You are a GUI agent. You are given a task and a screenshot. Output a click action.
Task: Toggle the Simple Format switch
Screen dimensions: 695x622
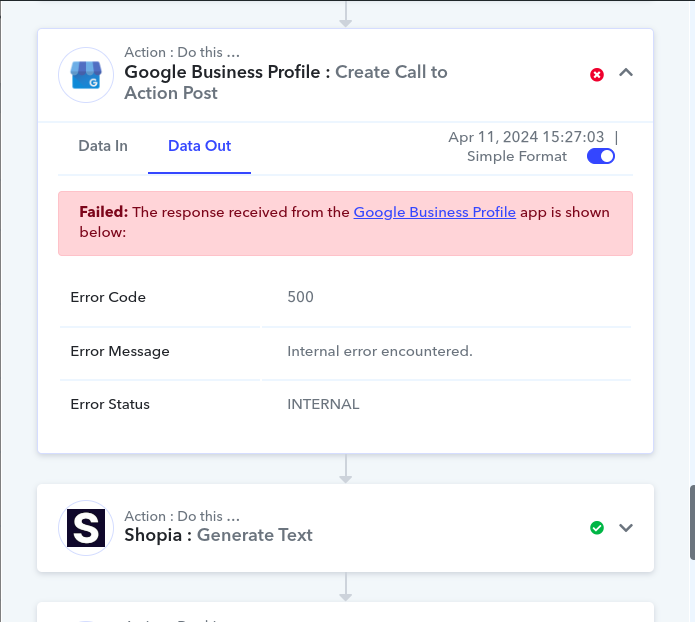click(x=601, y=156)
